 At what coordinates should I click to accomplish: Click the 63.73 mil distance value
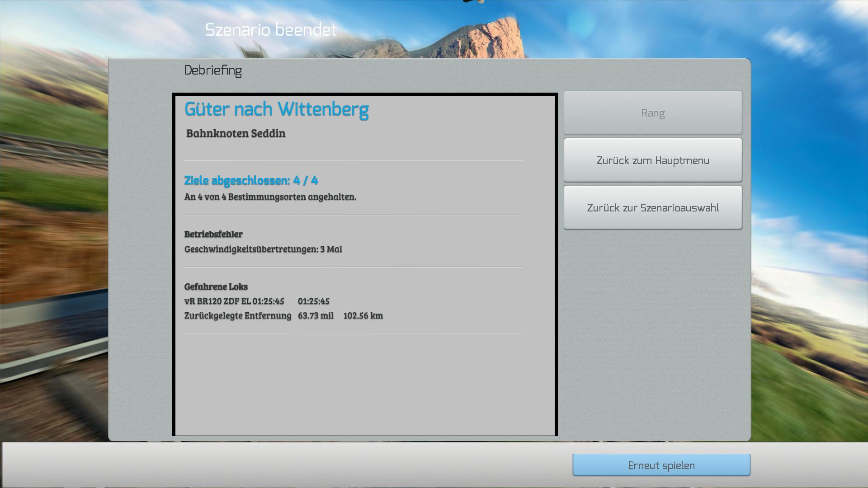(316, 315)
